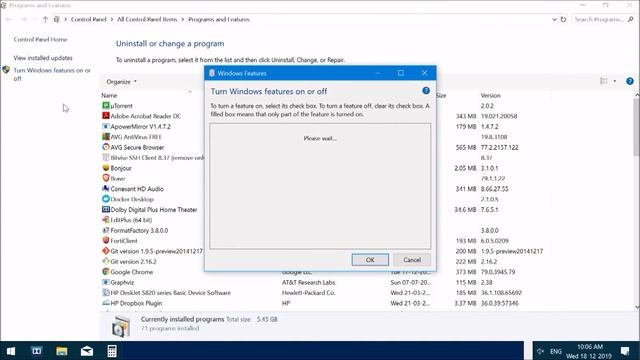Open Programs and Features help icon
Viewport: 640px width, 360px height.
pos(630,81)
